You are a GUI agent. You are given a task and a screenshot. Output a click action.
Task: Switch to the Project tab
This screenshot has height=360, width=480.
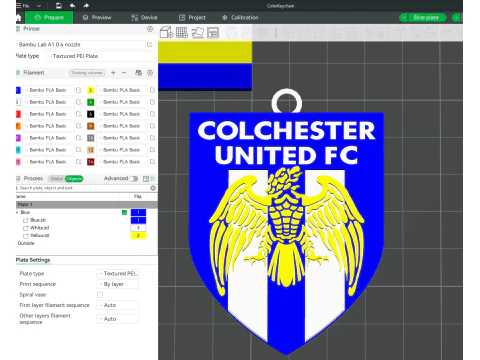(192, 18)
